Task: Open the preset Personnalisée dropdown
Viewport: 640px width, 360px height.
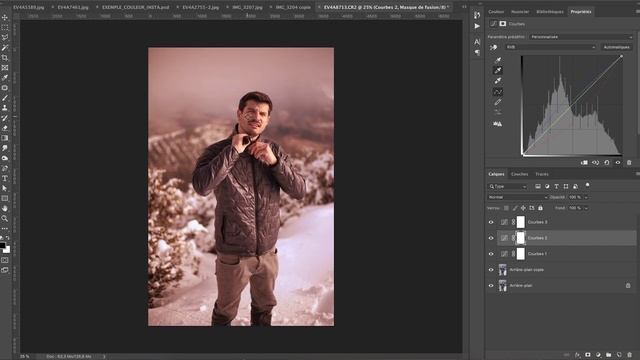Action: [581, 37]
